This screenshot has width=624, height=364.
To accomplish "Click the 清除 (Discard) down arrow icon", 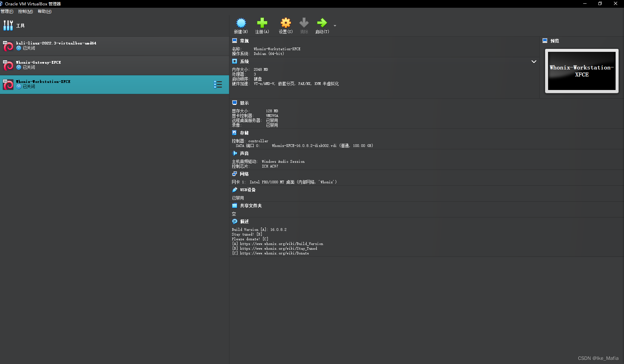I will tap(304, 23).
